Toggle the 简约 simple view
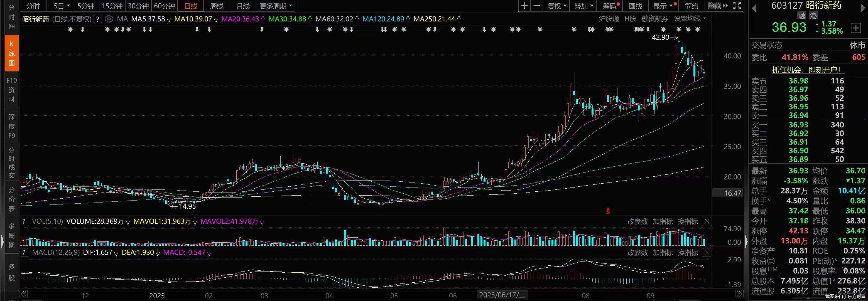 pos(692,6)
